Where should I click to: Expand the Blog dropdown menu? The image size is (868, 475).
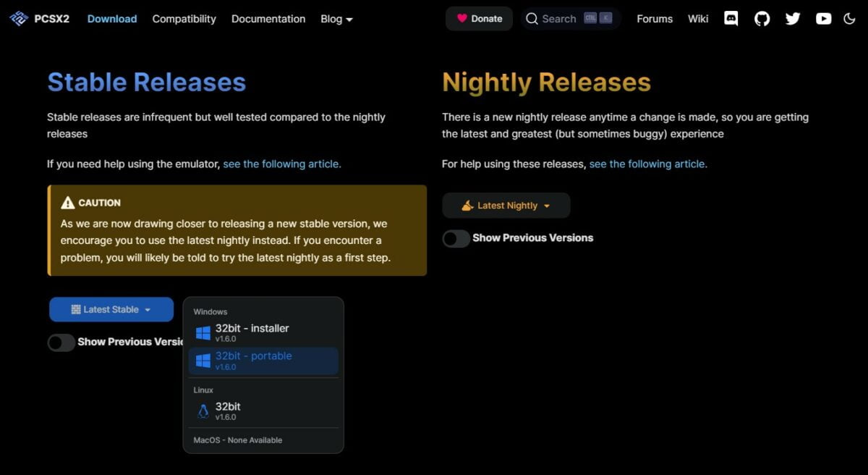(x=337, y=19)
